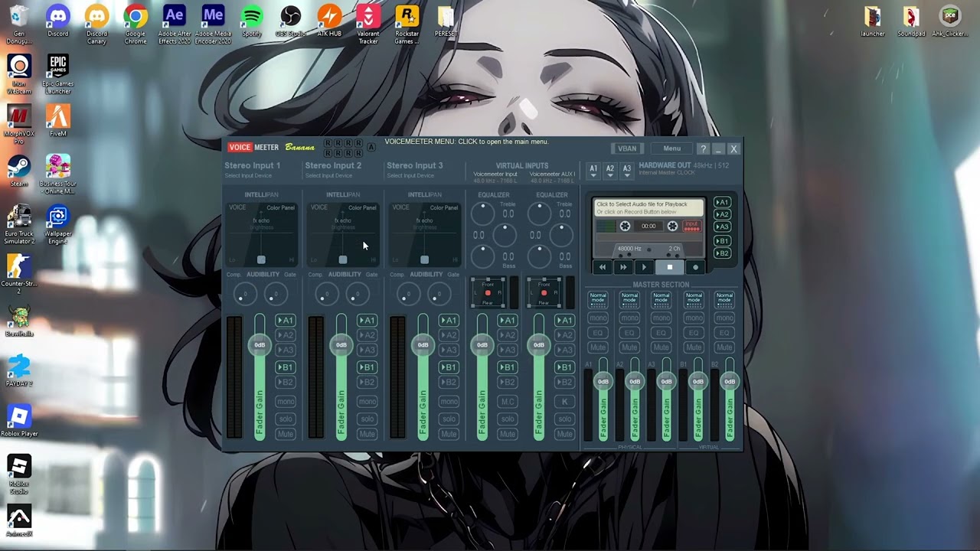The width and height of the screenshot is (980, 551).
Task: Click HARDWARE OUT label
Action: (x=665, y=165)
